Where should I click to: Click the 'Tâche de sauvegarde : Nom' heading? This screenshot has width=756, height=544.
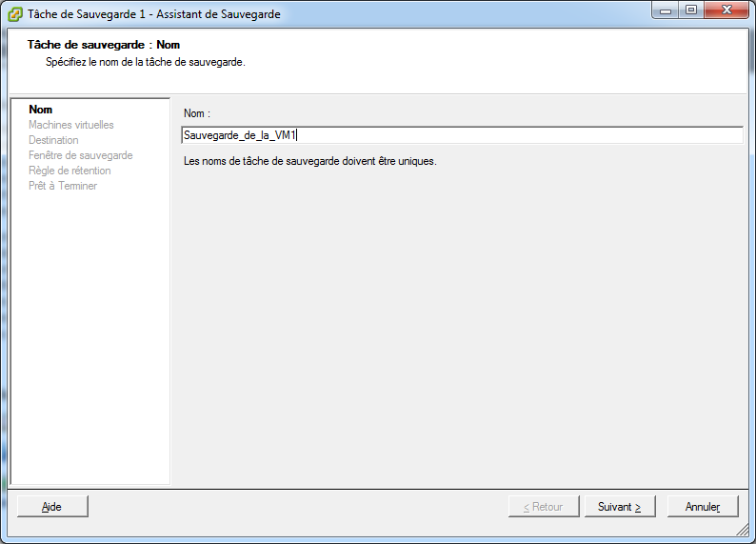pos(104,45)
